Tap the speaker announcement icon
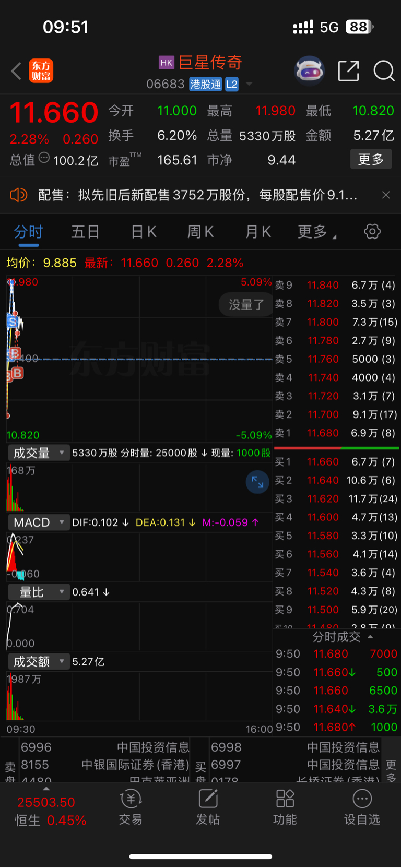The image size is (401, 868). pyautogui.click(x=18, y=195)
